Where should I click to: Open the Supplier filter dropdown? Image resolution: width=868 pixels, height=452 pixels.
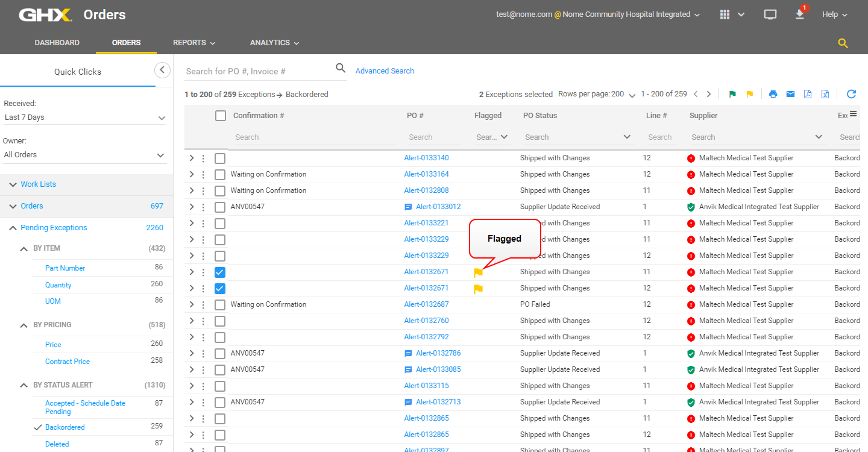756,137
